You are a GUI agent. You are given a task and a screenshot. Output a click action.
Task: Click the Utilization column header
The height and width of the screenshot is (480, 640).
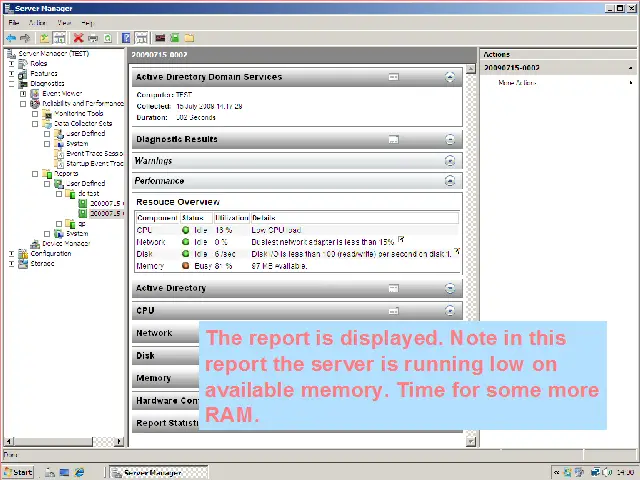(232, 218)
